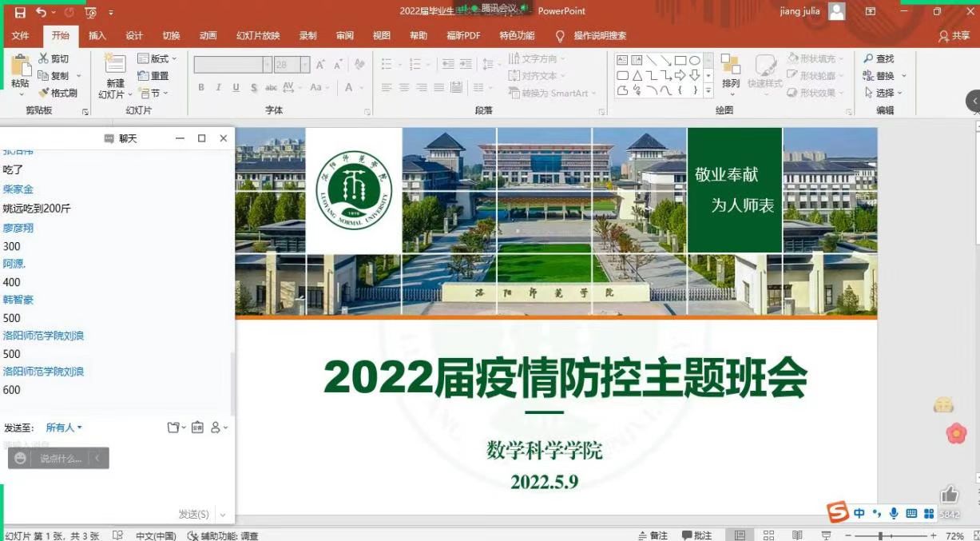Switch to Slide Sorter view in status bar

[768, 535]
